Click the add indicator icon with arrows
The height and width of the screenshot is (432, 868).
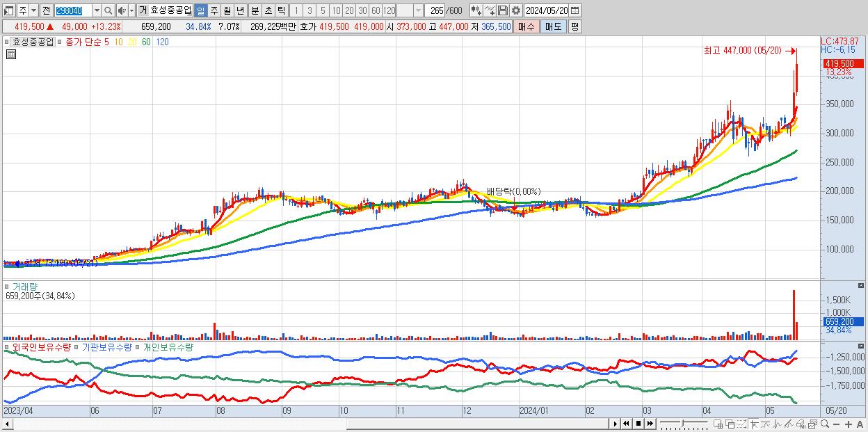tap(476, 10)
